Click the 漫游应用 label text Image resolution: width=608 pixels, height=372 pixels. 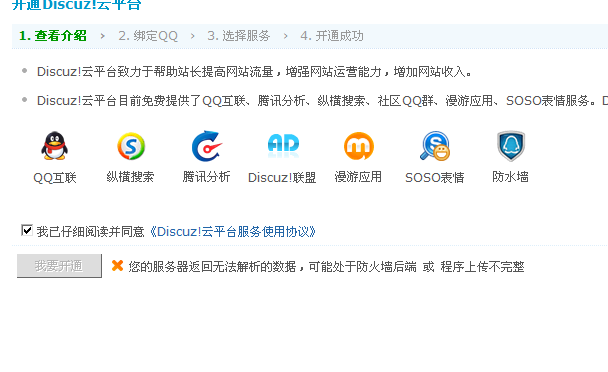coord(358,177)
